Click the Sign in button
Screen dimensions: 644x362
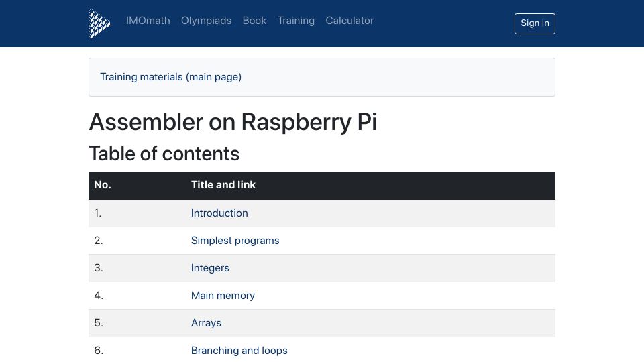[x=535, y=23]
